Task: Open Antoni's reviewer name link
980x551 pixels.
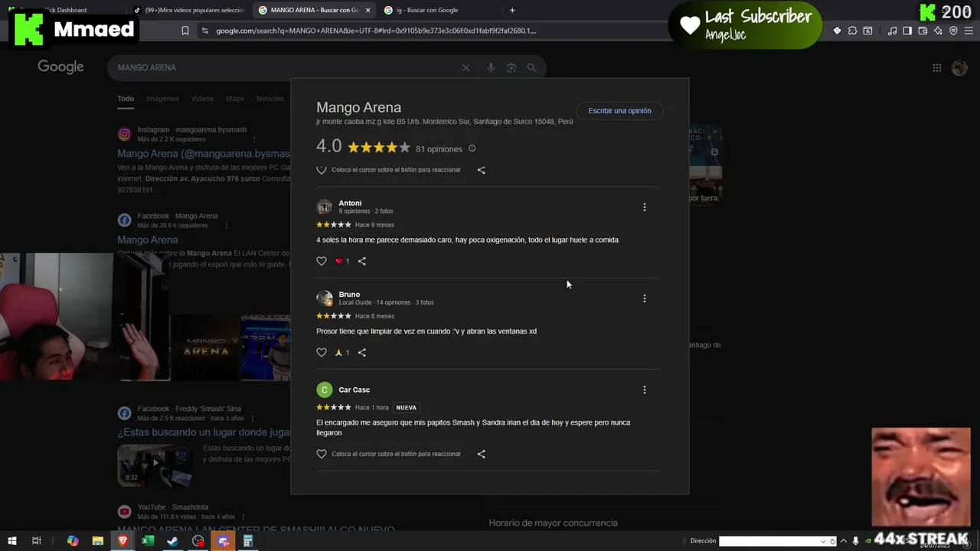Action: [350, 203]
